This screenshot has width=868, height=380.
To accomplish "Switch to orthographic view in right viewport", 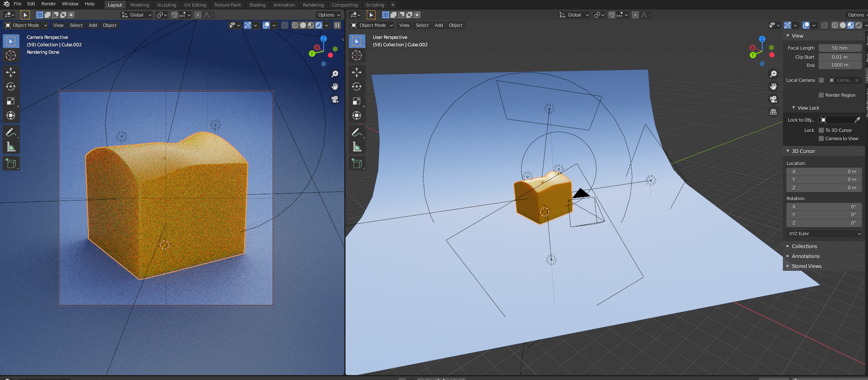I will 773,112.
